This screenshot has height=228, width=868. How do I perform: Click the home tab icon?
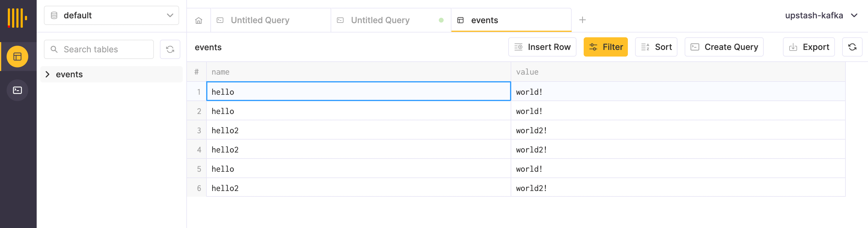click(x=198, y=20)
